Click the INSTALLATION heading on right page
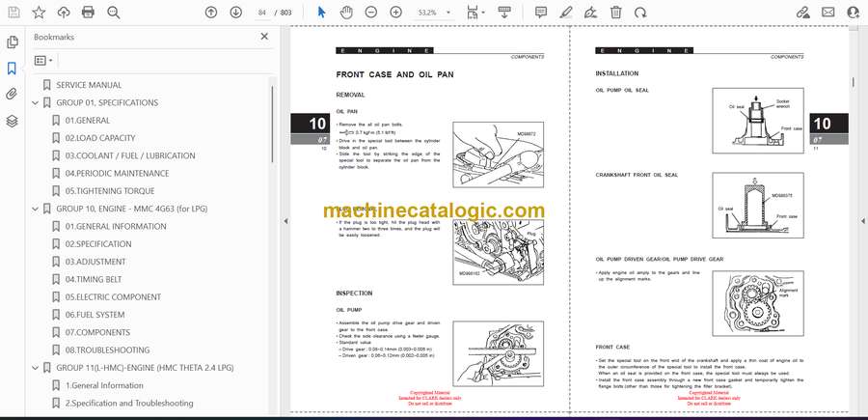This screenshot has height=420, width=868. click(x=616, y=73)
